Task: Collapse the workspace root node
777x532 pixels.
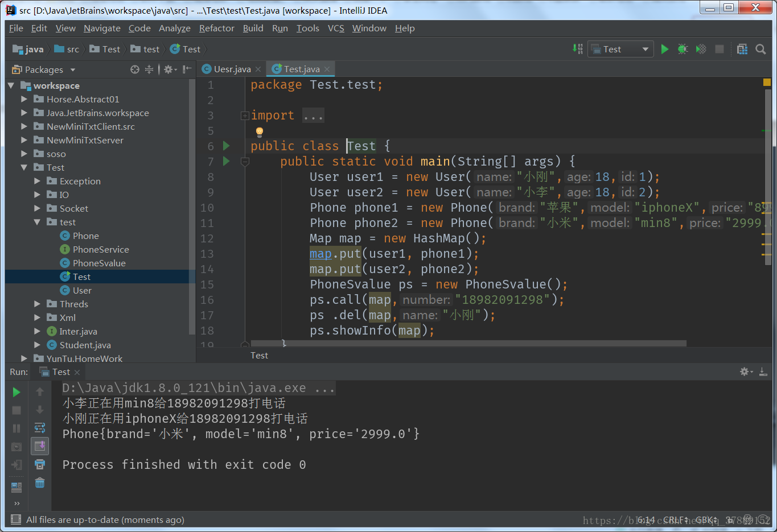Action: (11, 85)
